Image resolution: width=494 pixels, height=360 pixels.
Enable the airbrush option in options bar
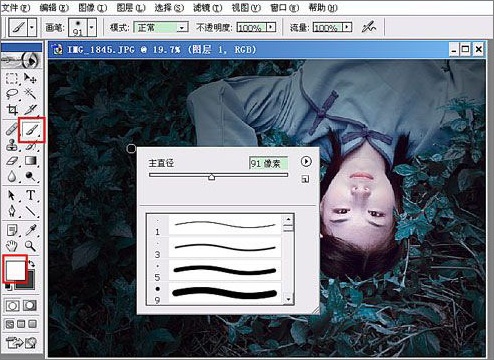(x=369, y=27)
